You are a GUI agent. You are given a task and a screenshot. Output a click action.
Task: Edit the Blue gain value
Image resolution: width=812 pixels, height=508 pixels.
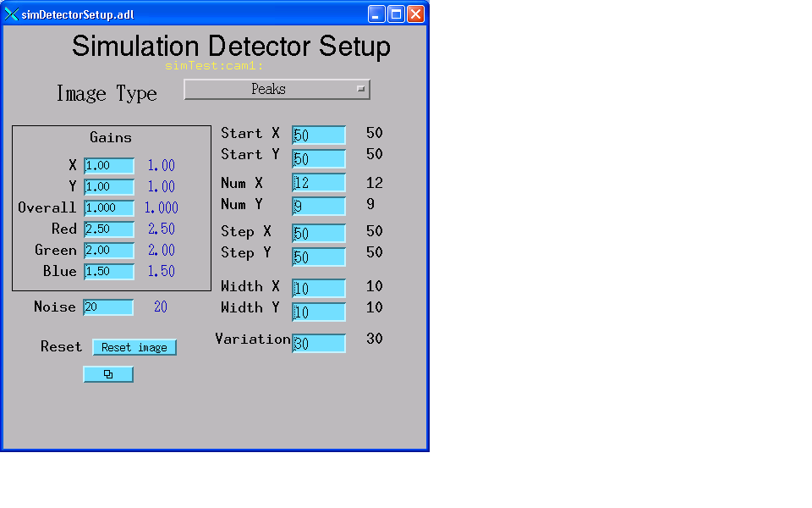tap(108, 271)
